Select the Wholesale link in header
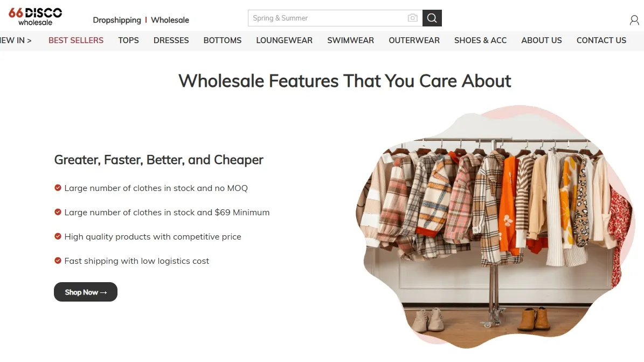Screen dimensions: 644x362 pyautogui.click(x=170, y=20)
